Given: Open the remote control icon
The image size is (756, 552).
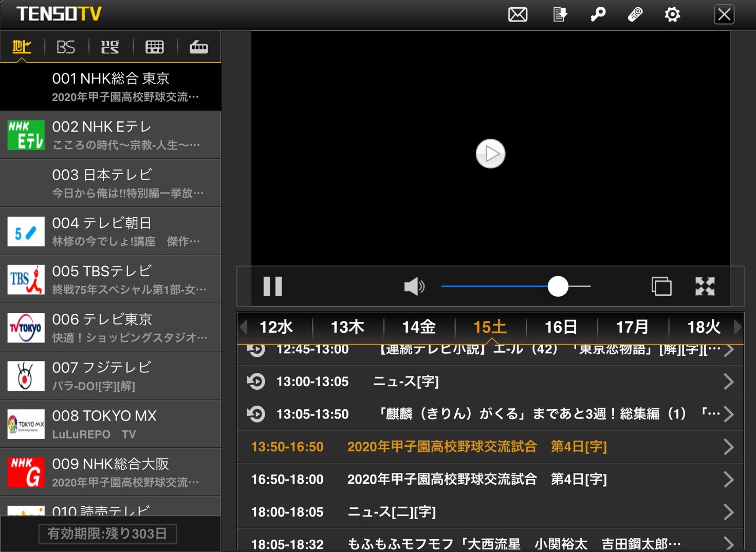Looking at the screenshot, I should pos(635,14).
